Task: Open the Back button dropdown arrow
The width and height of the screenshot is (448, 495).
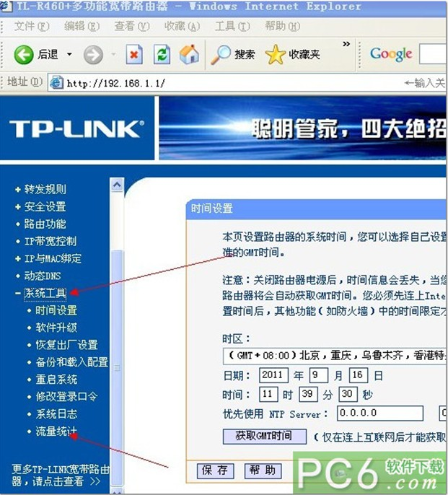Action: click(69, 55)
